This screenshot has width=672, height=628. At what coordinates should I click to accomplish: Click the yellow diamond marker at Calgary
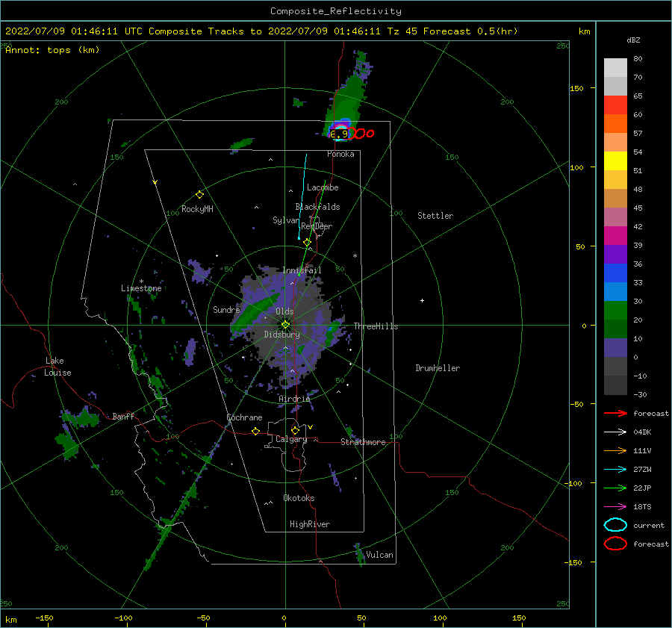[295, 430]
